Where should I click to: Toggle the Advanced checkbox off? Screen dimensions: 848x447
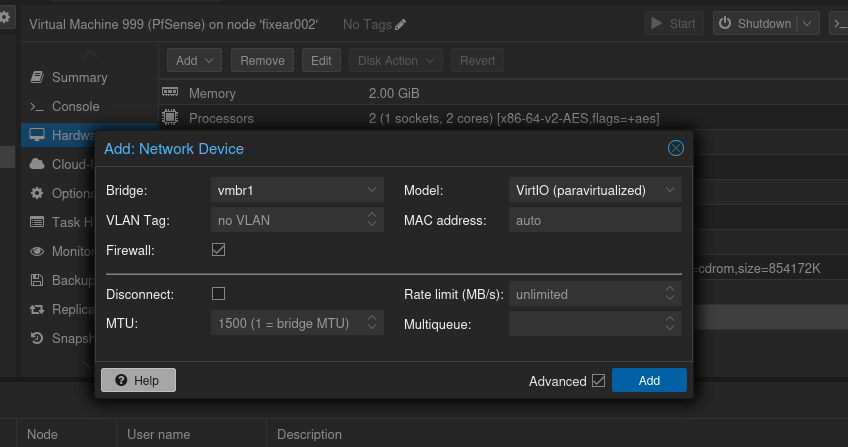tap(598, 381)
